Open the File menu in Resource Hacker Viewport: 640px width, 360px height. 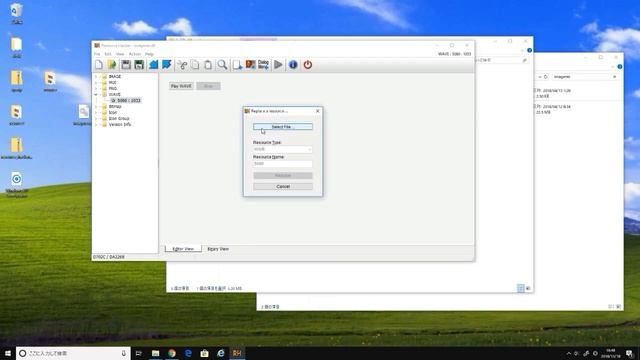coord(97,54)
